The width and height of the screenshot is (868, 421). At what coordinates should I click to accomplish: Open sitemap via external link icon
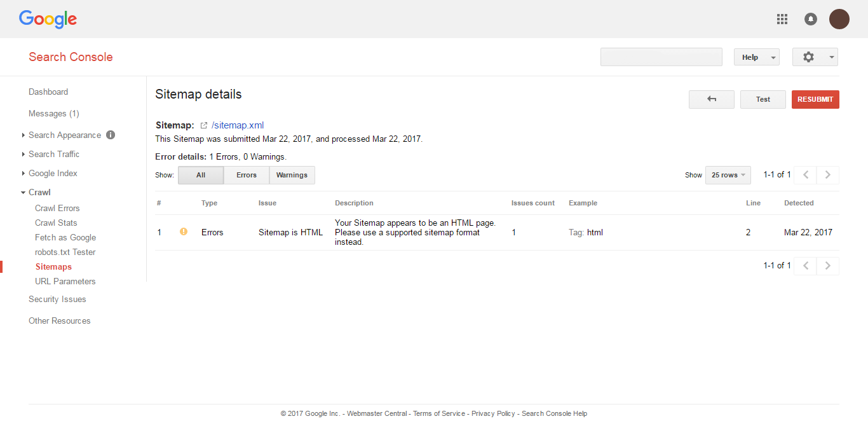(204, 125)
